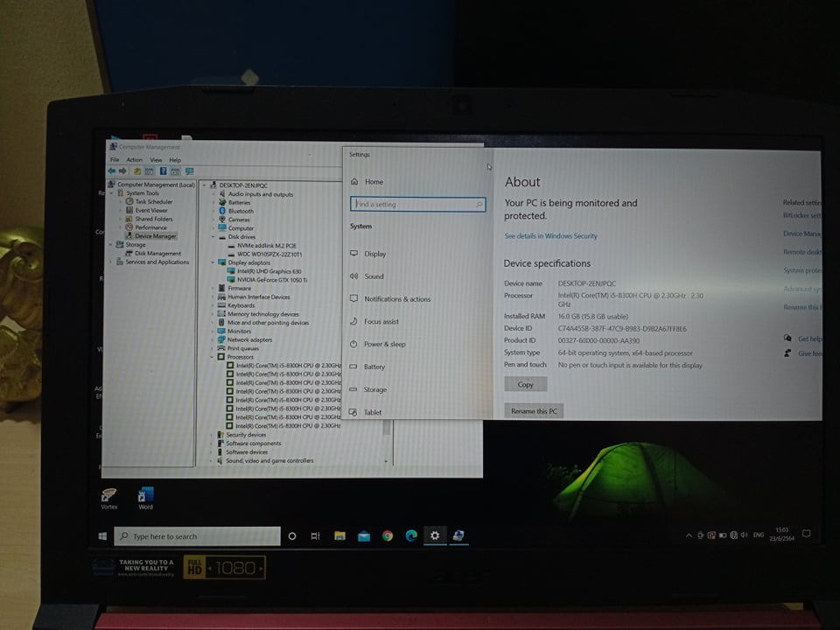Click the Cortana circle icon on taskbar

click(292, 535)
